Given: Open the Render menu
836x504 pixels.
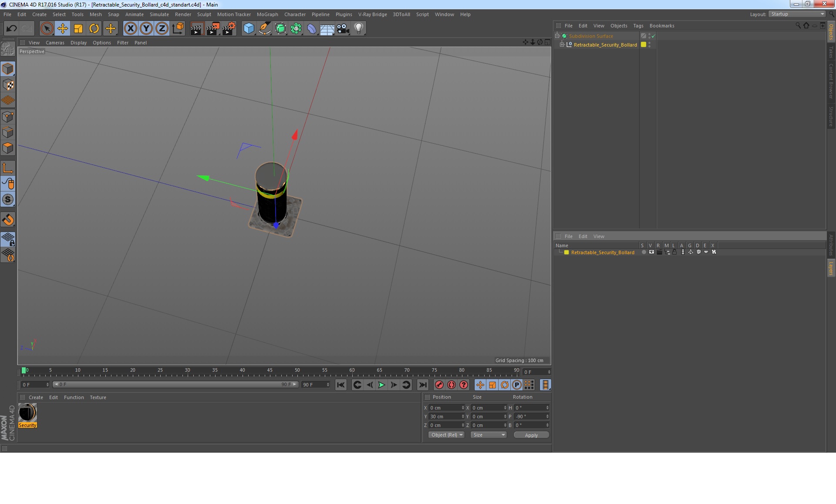Looking at the screenshot, I should pyautogui.click(x=183, y=14).
